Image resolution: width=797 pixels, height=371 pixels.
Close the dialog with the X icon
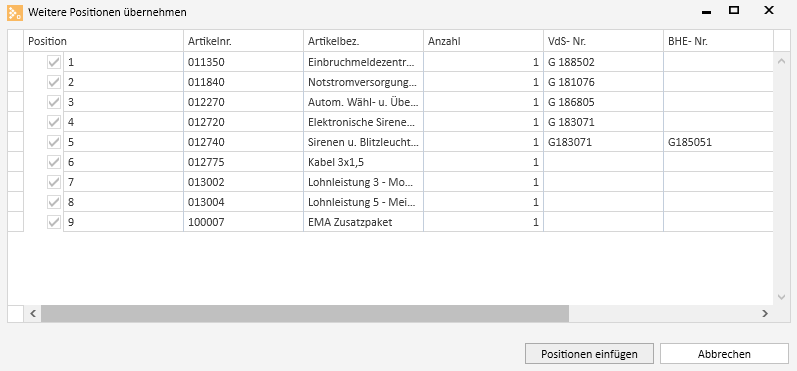point(769,10)
